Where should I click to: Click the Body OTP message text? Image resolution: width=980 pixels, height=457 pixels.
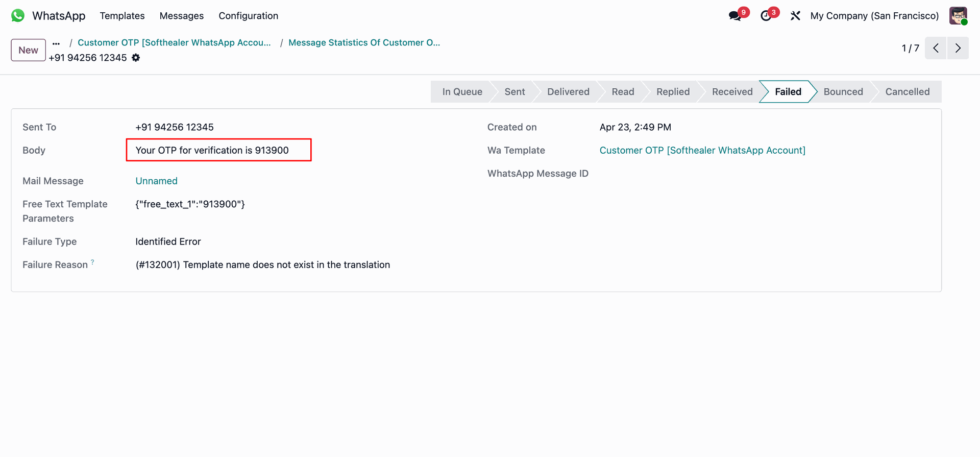212,150
